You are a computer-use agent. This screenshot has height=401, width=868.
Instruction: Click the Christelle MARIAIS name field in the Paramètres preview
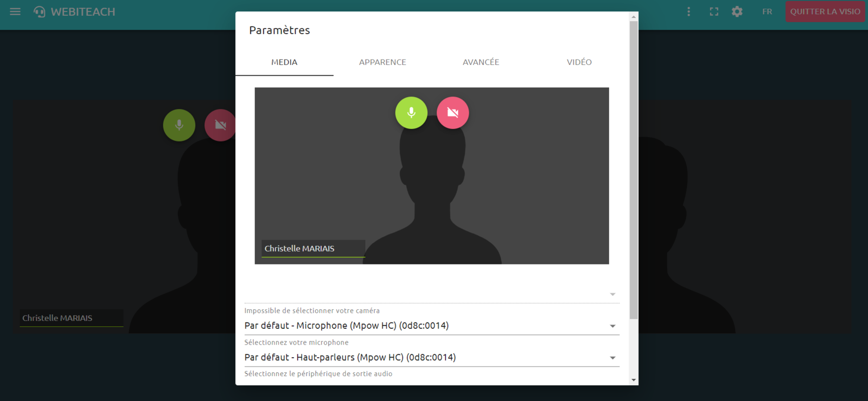[x=313, y=249]
